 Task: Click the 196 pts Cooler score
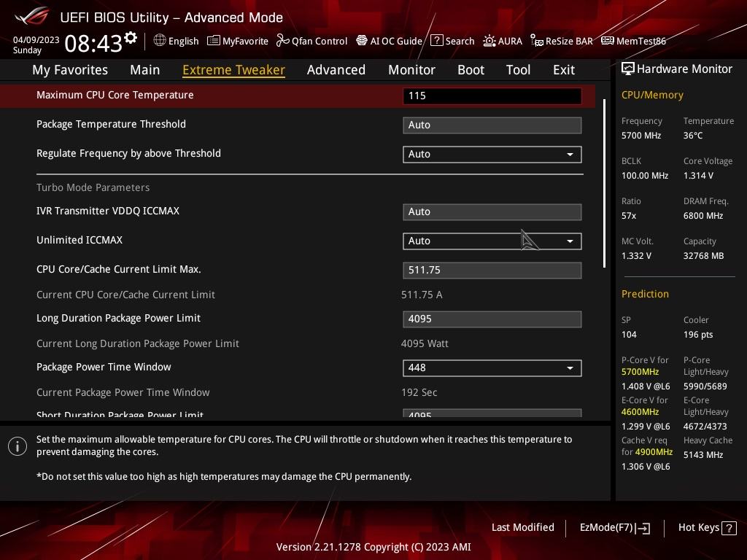698,334
